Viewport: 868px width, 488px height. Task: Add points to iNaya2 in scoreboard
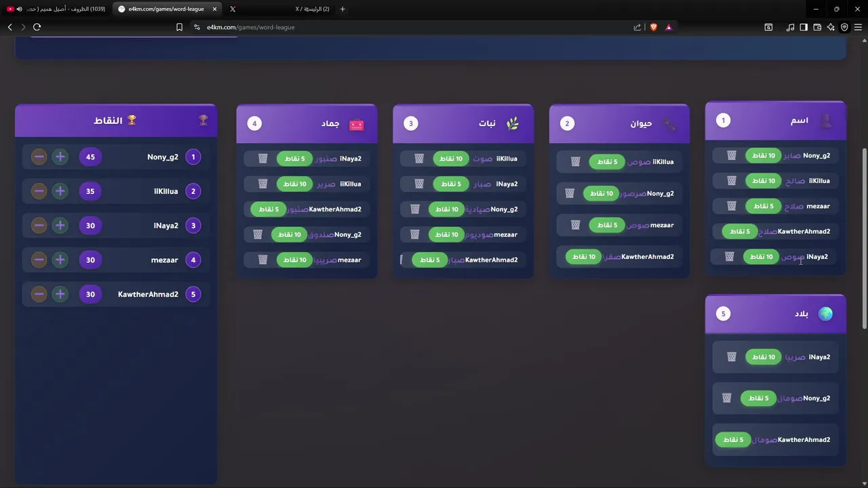point(60,226)
